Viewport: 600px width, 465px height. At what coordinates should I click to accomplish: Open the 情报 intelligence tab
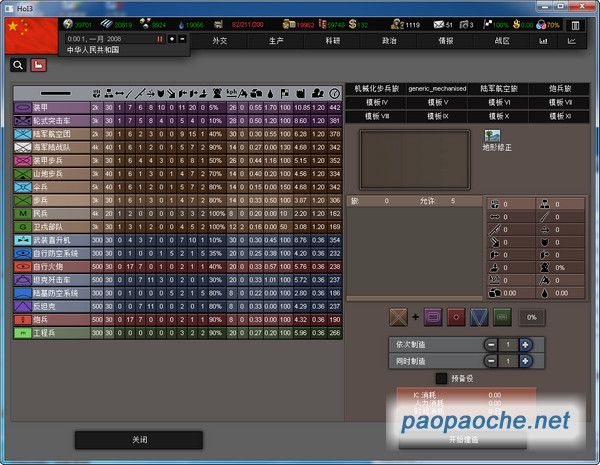point(445,41)
